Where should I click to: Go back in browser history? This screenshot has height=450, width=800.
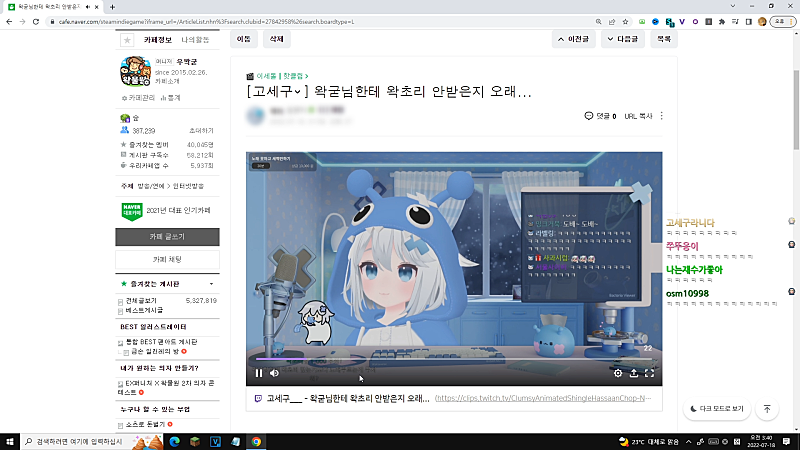pos(9,22)
